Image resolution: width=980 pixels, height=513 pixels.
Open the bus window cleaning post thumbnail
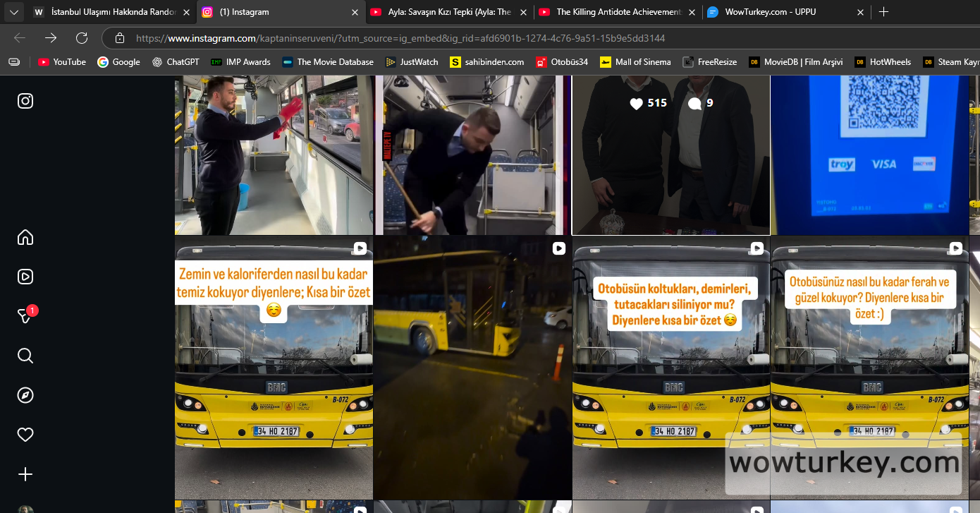point(274,155)
